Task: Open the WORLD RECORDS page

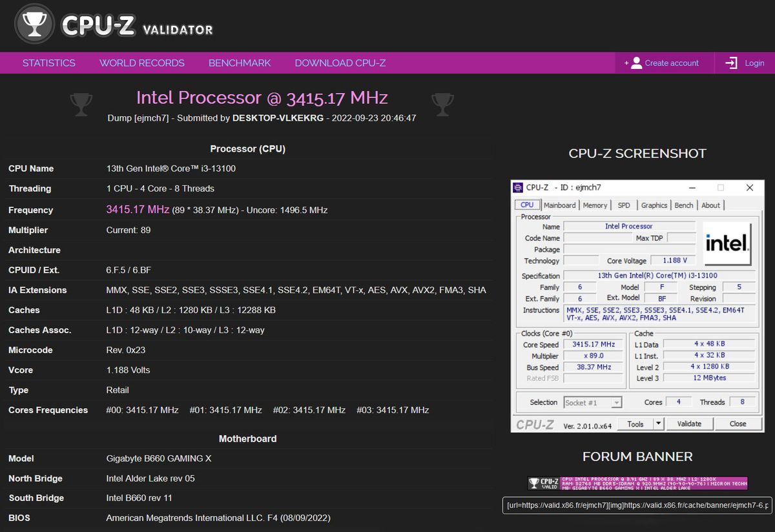Action: [x=141, y=63]
